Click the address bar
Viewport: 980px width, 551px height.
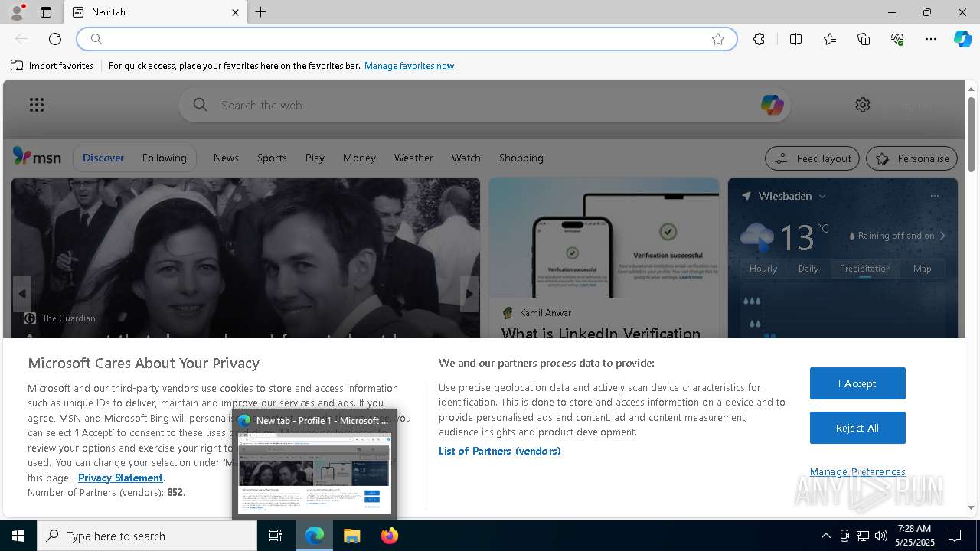coord(406,39)
